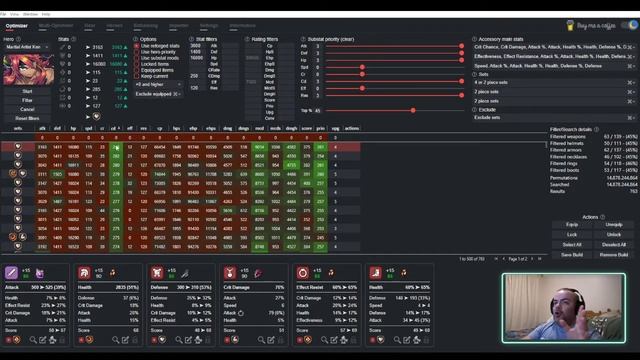
Task: Click the Stat filters info icon
Action: tap(191, 39)
